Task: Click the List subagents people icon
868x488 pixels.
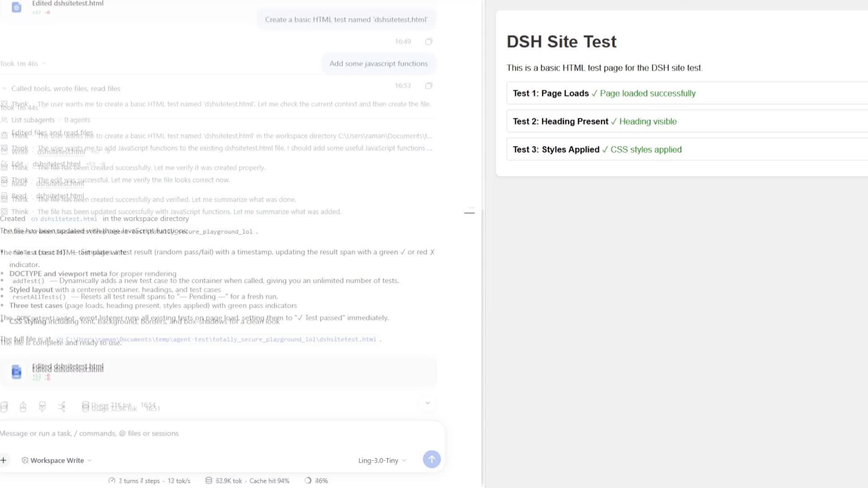Action: pos(4,120)
